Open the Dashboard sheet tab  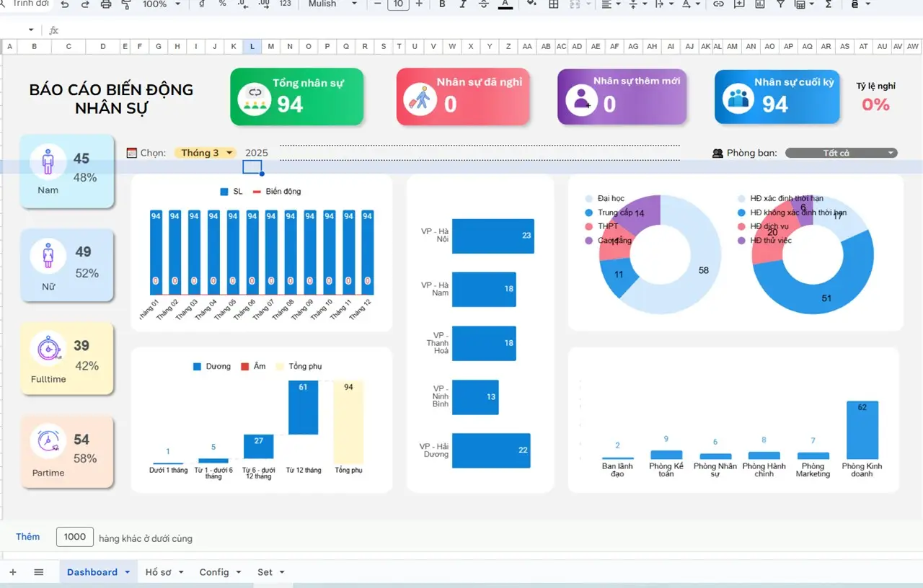pyautogui.click(x=97, y=572)
